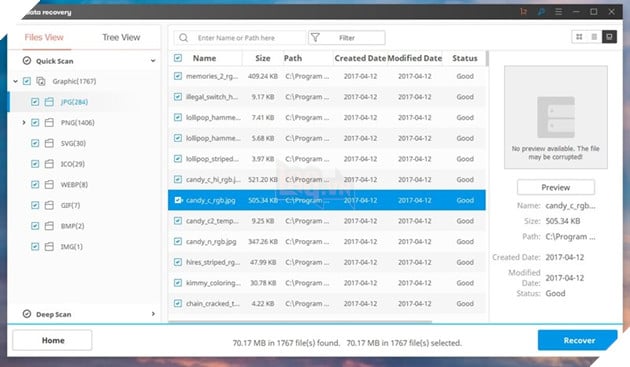
Task: Collapse the Graphic(1767) tree node
Action: pyautogui.click(x=15, y=81)
